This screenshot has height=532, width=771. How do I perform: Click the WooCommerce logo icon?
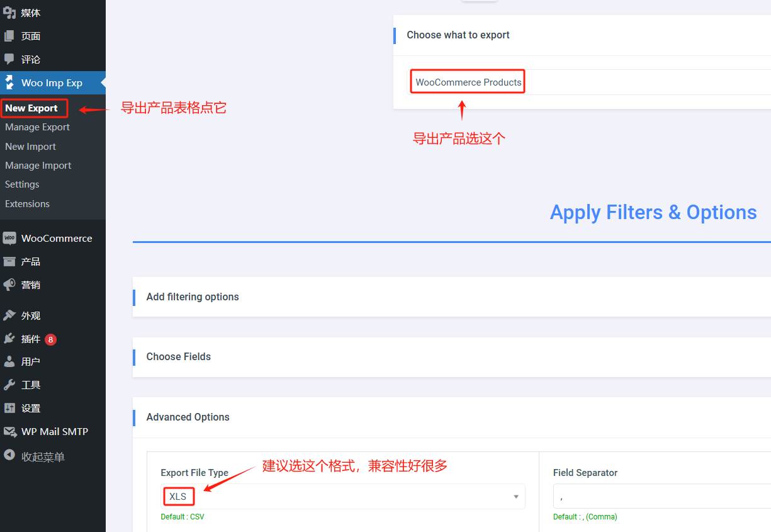(x=9, y=238)
